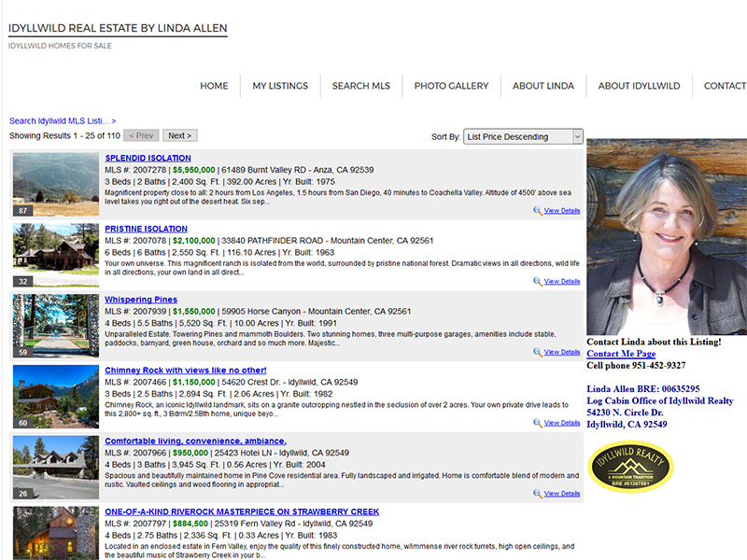Click Log Cabin Office of Idyllwild Realty text
The height and width of the screenshot is (560, 747).
click(x=660, y=401)
